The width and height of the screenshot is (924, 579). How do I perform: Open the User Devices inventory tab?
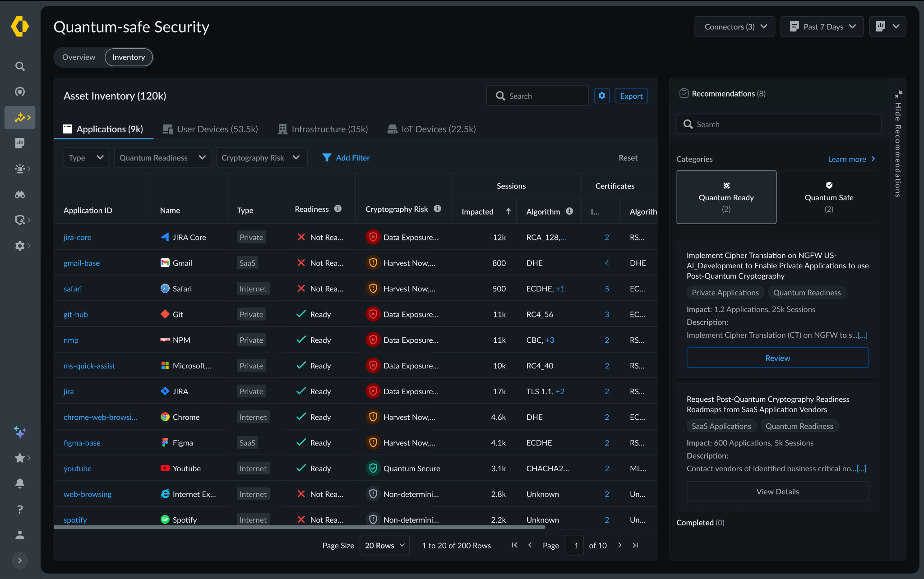point(210,129)
